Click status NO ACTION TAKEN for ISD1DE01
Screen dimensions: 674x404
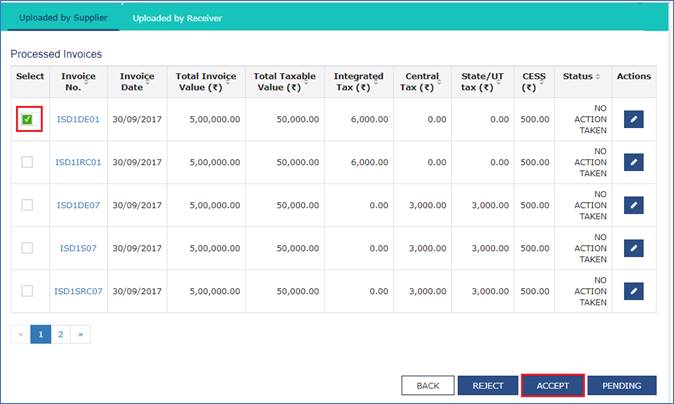[x=591, y=119]
